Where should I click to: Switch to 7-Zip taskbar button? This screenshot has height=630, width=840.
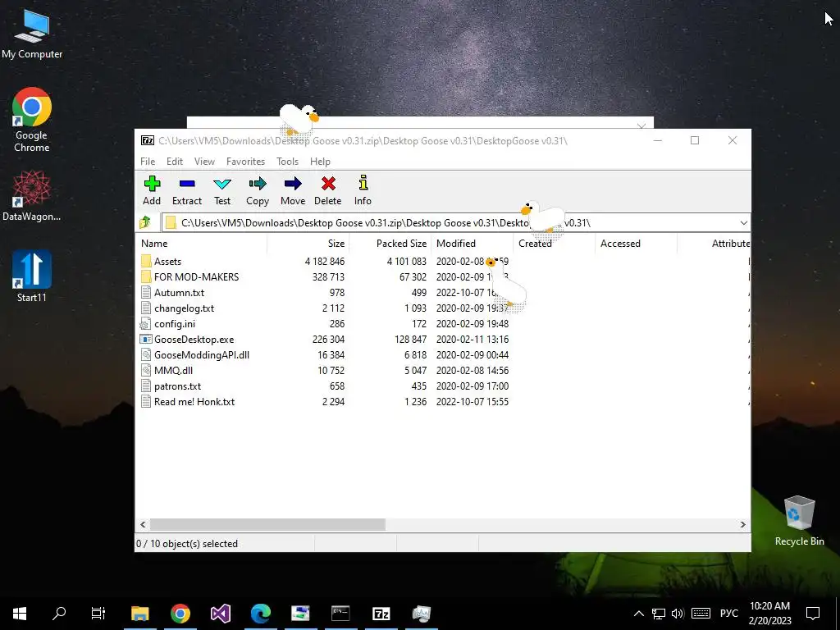(381, 614)
